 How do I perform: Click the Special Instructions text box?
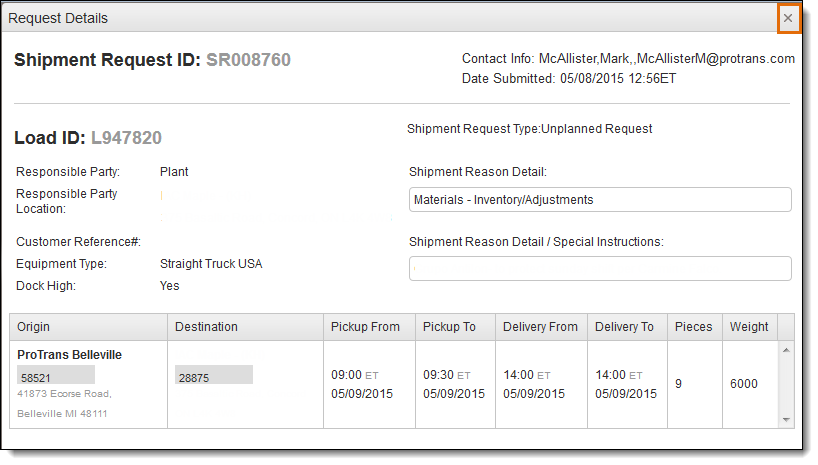click(x=600, y=268)
